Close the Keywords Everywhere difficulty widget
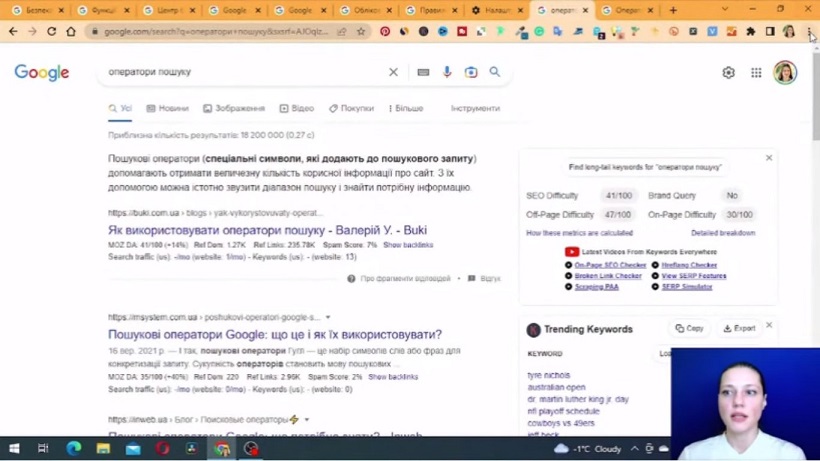 (x=769, y=158)
